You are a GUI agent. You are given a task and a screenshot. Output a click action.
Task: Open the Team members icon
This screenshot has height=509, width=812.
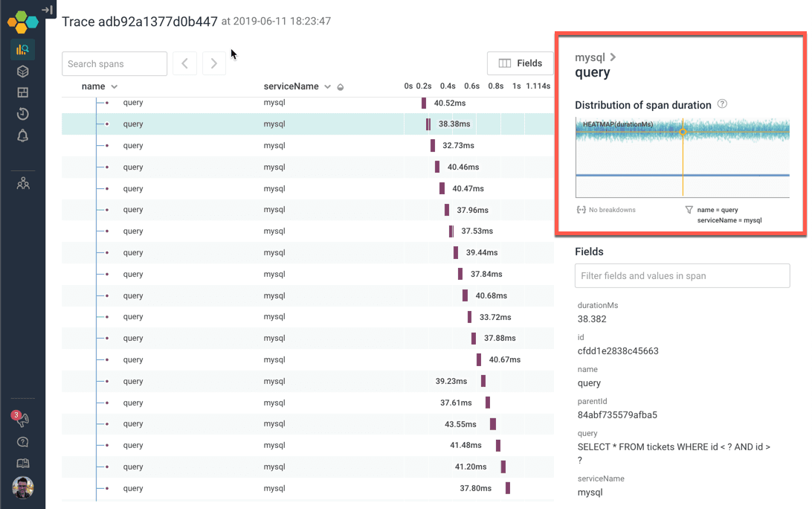(x=22, y=183)
